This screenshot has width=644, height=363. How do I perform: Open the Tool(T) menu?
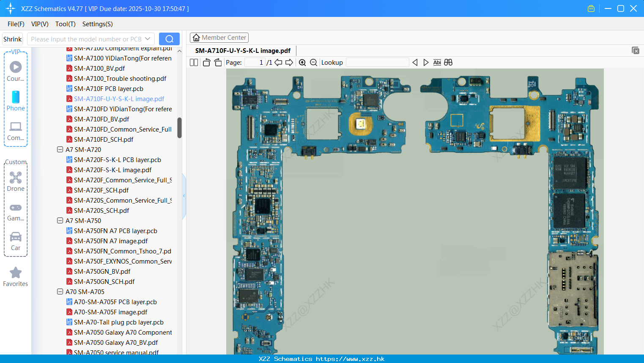point(66,24)
